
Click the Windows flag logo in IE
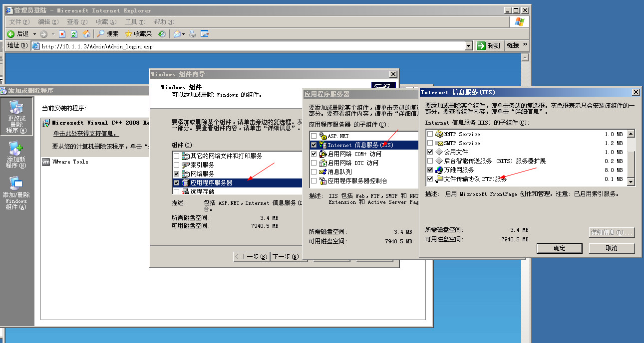point(519,22)
